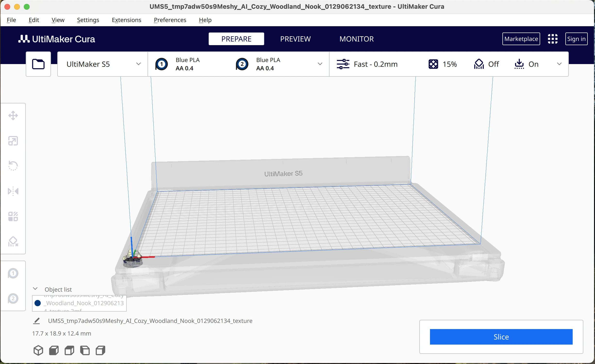Assign model to extruder 1
Screen dimensions: 595x364
coord(13,273)
